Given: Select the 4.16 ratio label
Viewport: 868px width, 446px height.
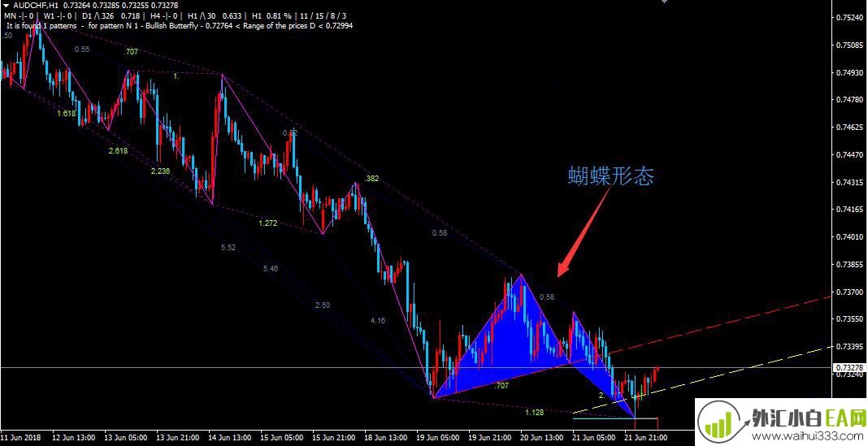Looking at the screenshot, I should 378,320.
